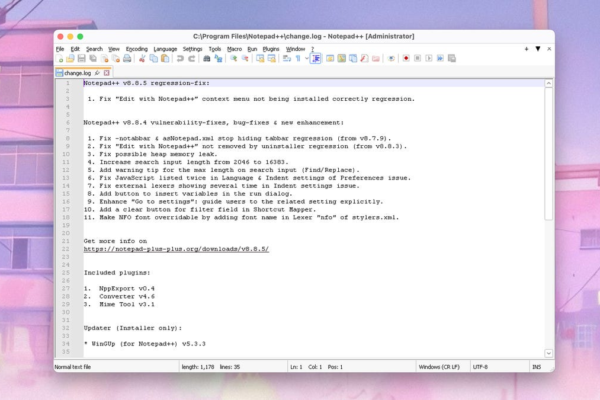This screenshot has height=400, width=600.
Task: Toggle synchronized horizontal scrolling icon
Action: click(271, 59)
